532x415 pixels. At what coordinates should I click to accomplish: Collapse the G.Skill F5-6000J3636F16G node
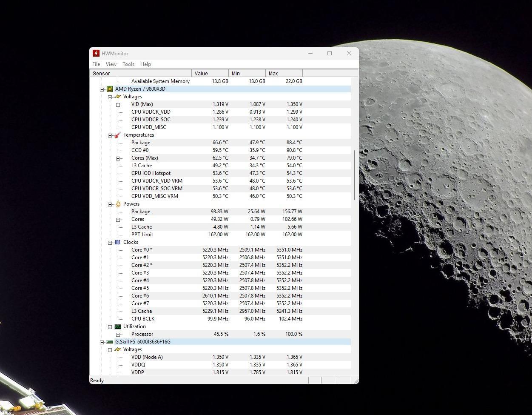click(102, 342)
